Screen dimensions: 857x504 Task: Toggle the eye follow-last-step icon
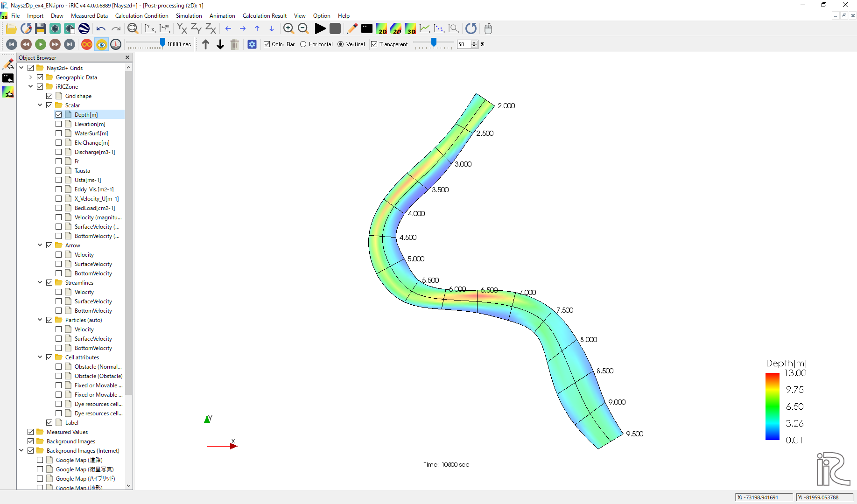(101, 44)
